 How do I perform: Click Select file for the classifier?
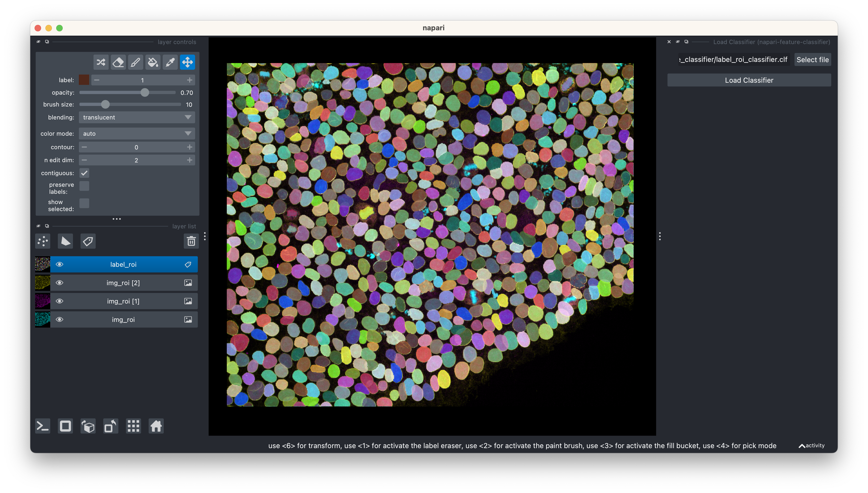[x=813, y=59]
